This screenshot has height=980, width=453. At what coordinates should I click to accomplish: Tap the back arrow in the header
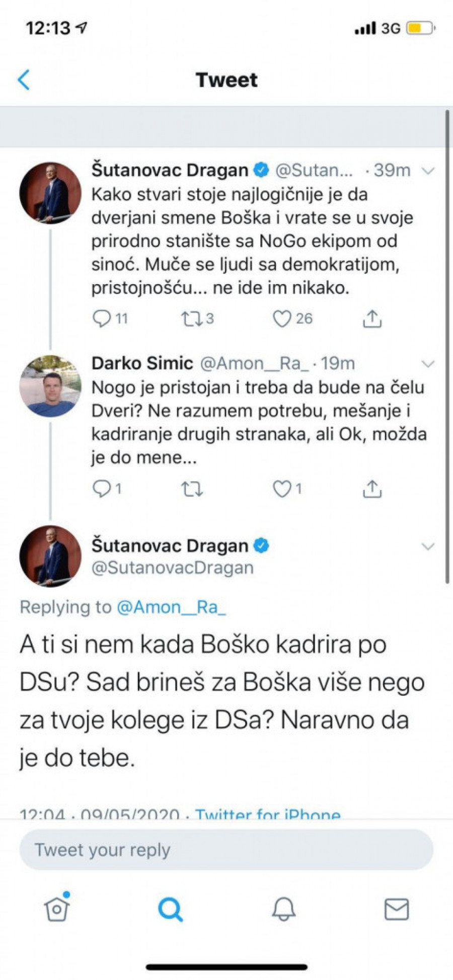click(x=24, y=80)
